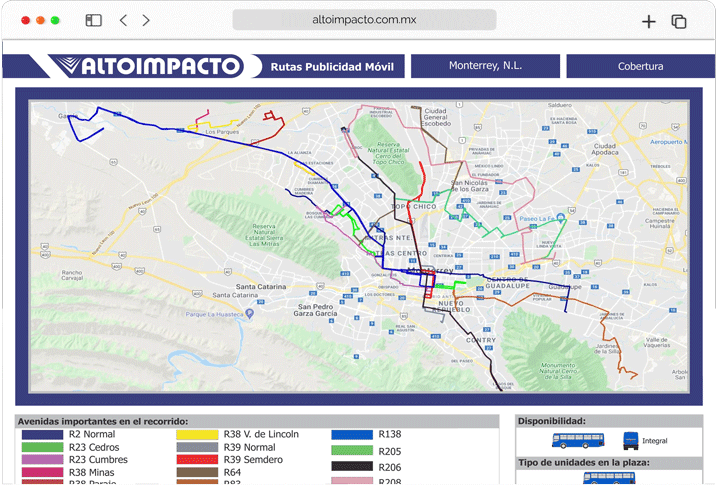This screenshot has height=487, width=717.
Task: Click Avenidas importantes en el recorrido heading
Action: (103, 421)
